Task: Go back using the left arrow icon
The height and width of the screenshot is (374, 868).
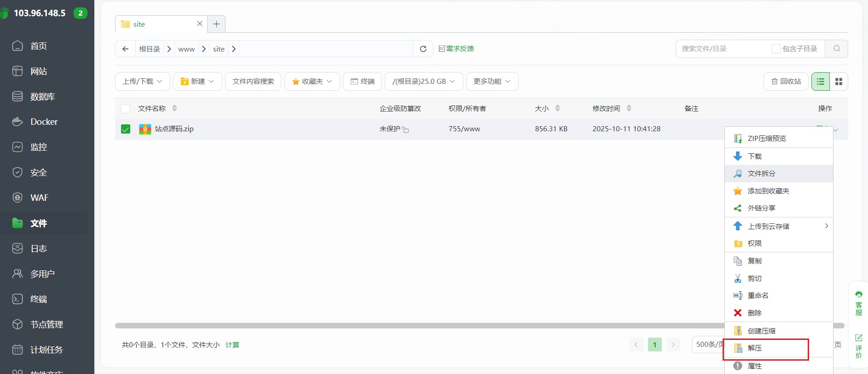Action: 125,49
